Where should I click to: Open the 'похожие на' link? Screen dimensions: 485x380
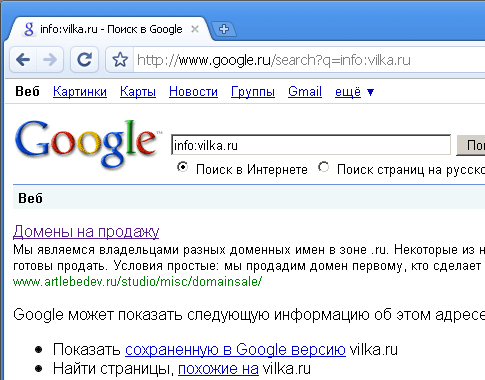(x=218, y=369)
